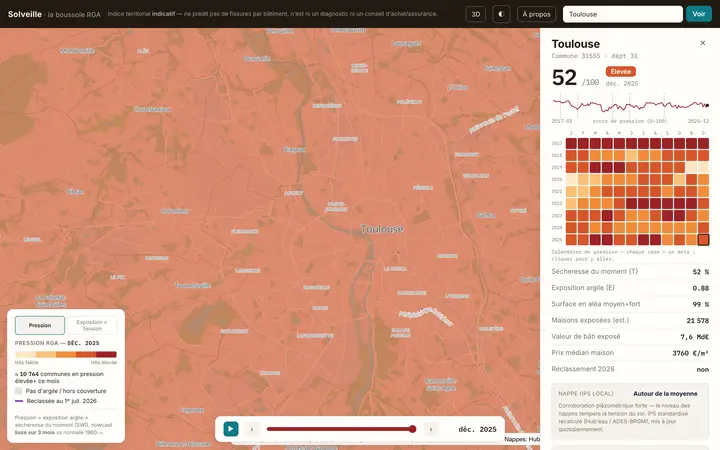The width and height of the screenshot is (720, 450).
Task: Click the Beauzelle label on map
Action: click(257, 59)
